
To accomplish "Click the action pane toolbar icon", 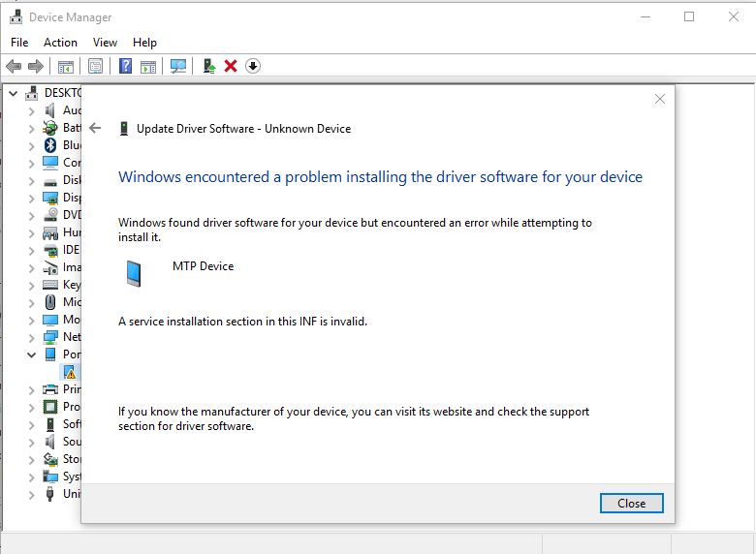I will coord(148,67).
